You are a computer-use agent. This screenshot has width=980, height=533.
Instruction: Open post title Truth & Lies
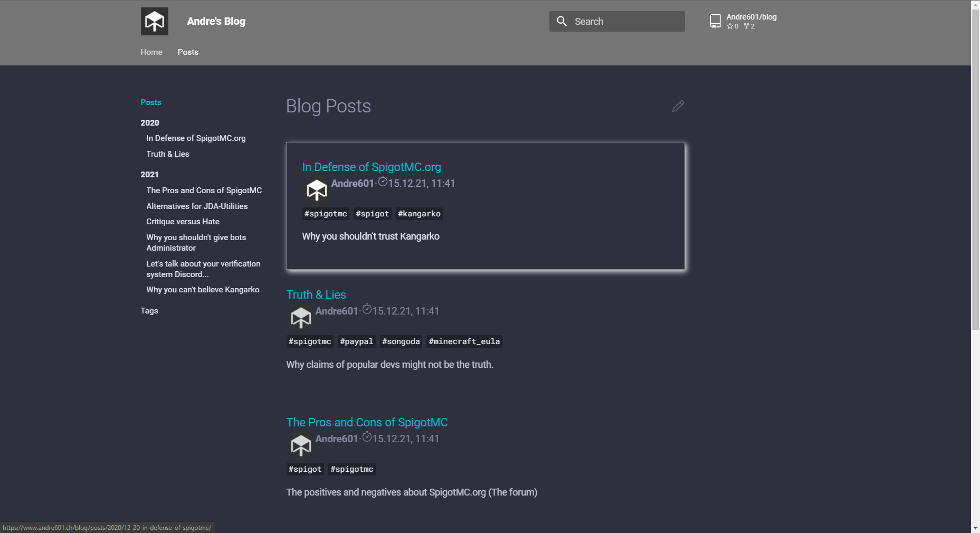(x=316, y=294)
